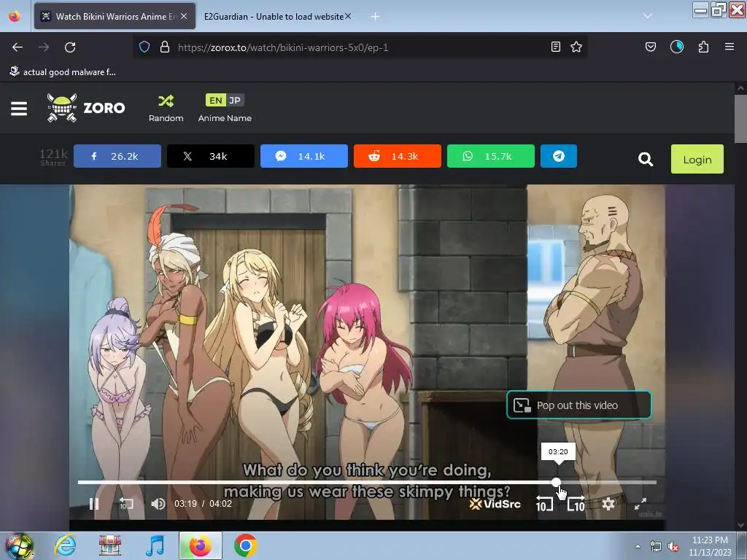747x560 pixels.
Task: Open the taskbar clock and date
Action: tap(710, 546)
